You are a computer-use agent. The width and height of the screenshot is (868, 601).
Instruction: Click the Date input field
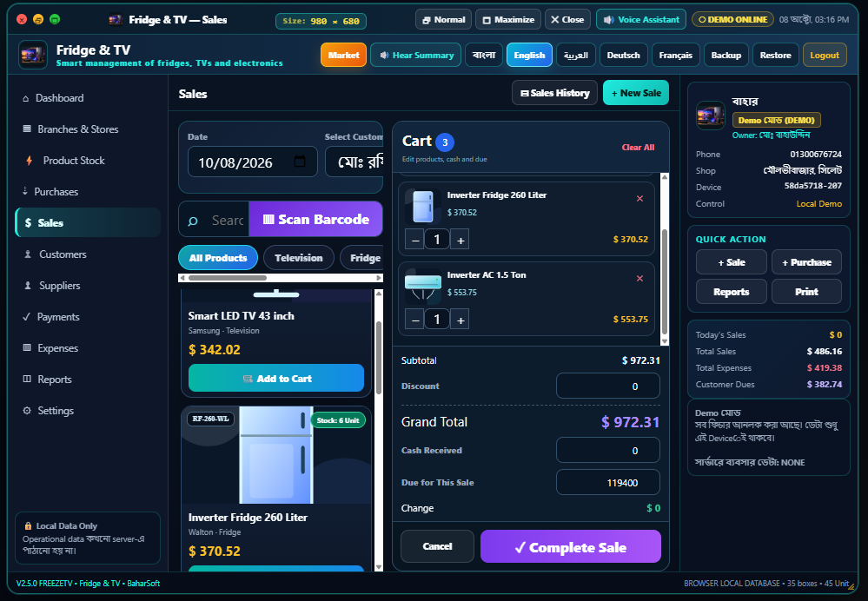(253, 162)
